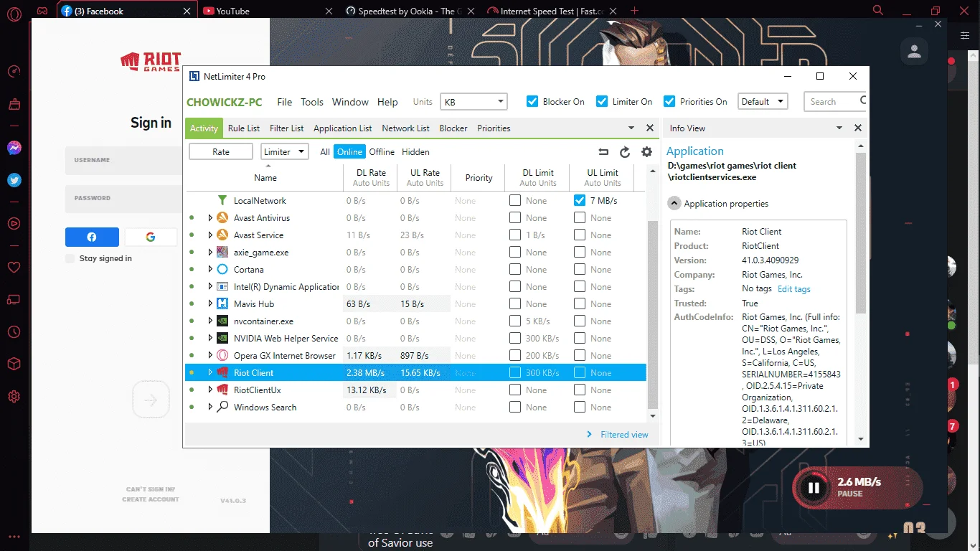
Task: Enable Avast Service 1 B/s download limit
Action: click(x=515, y=235)
